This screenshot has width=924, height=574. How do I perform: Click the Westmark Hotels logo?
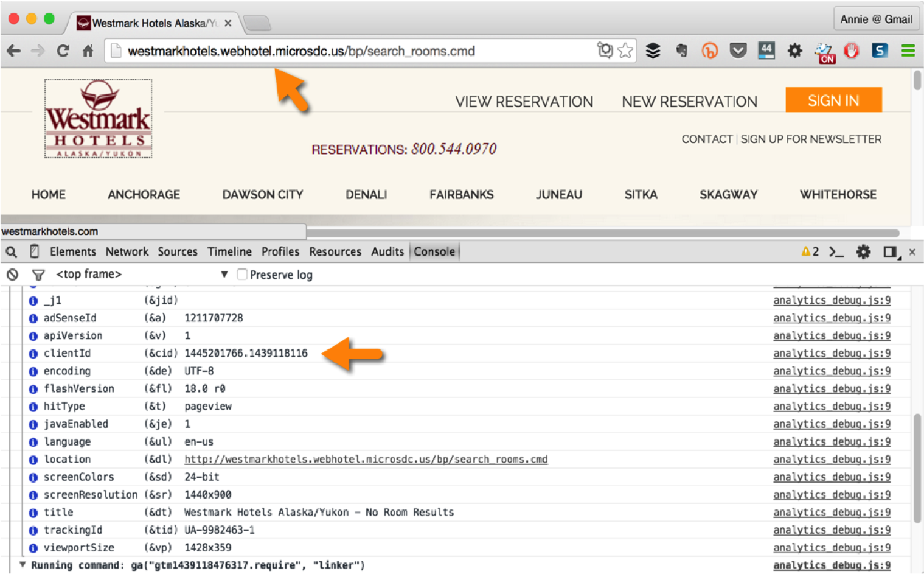click(x=98, y=119)
